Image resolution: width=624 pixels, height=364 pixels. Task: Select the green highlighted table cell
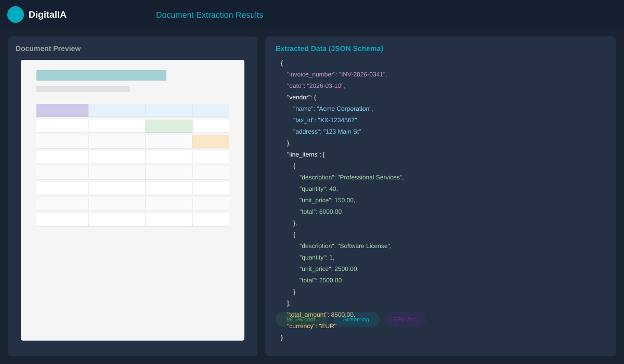click(169, 126)
